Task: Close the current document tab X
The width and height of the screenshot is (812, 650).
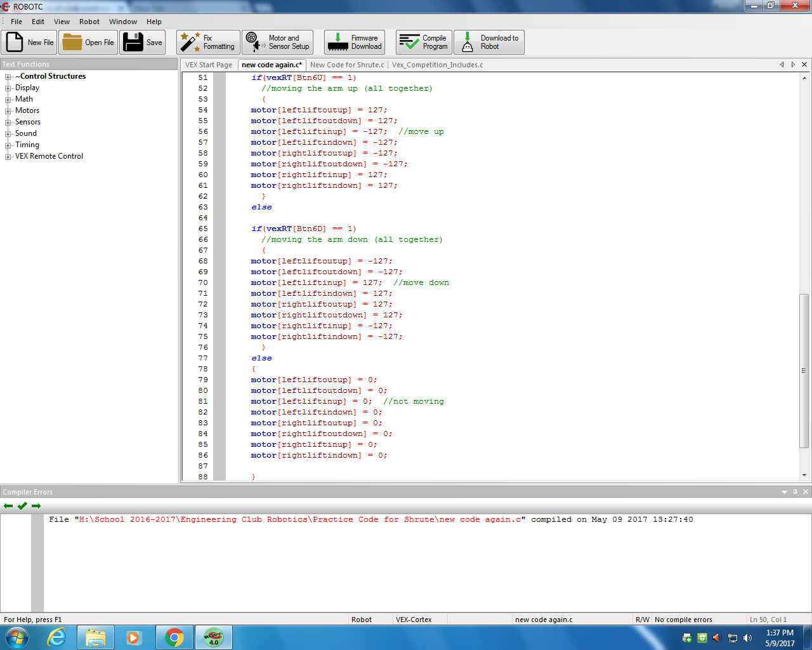Action: [804, 64]
